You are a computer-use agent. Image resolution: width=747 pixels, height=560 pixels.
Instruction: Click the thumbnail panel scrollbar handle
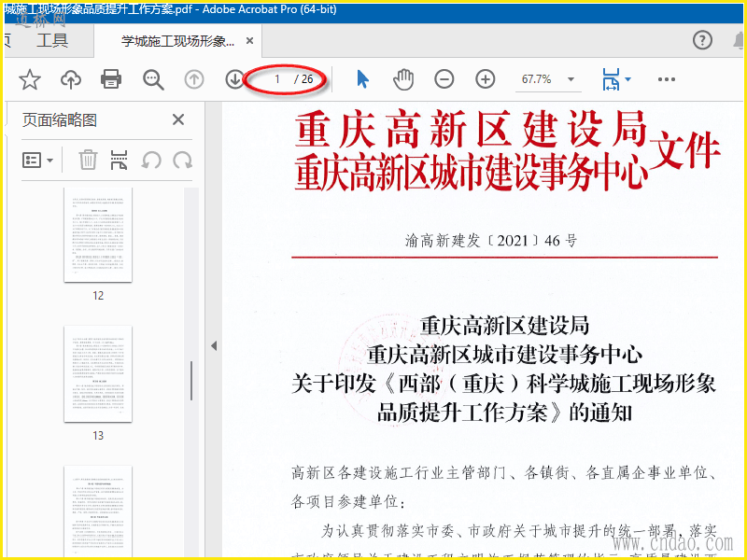[x=191, y=381]
